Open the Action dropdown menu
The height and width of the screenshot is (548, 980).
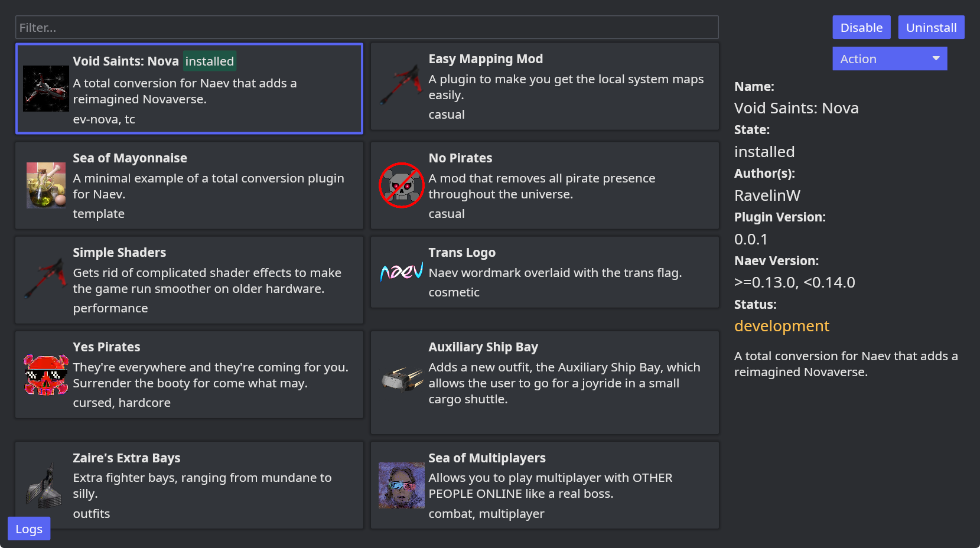889,58
